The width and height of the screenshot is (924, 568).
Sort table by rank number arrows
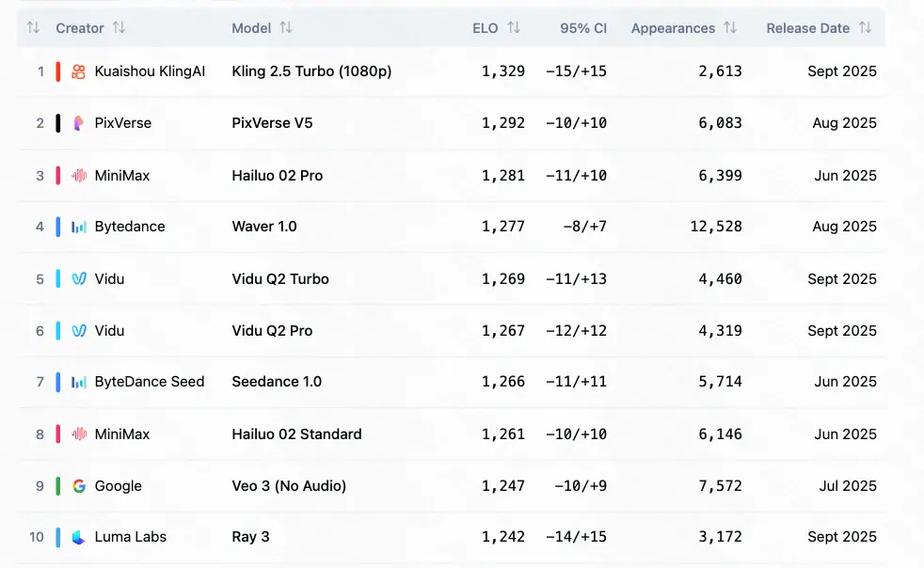33,28
